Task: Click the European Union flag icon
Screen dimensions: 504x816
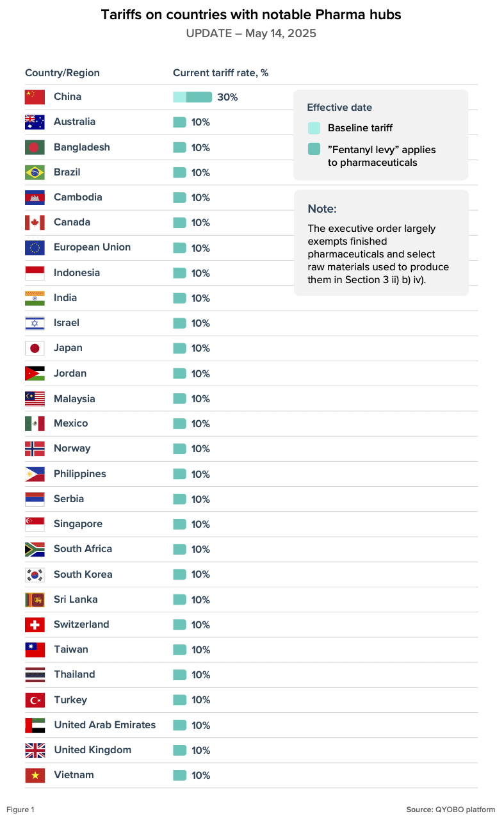Action: 35,247
